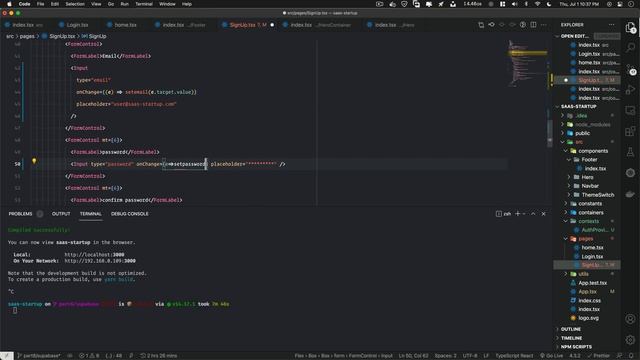The height and width of the screenshot is (360, 640).
Task: Open the Search view in activity bar
Action: point(630,47)
